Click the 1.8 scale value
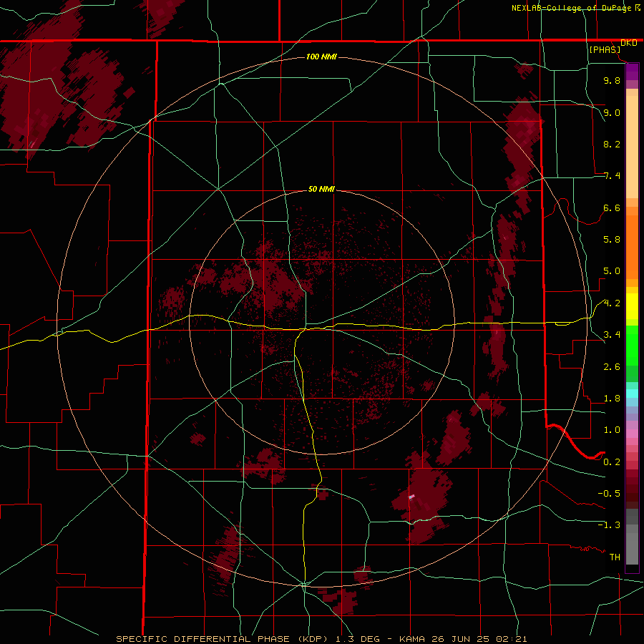The image size is (644, 644). [x=612, y=399]
